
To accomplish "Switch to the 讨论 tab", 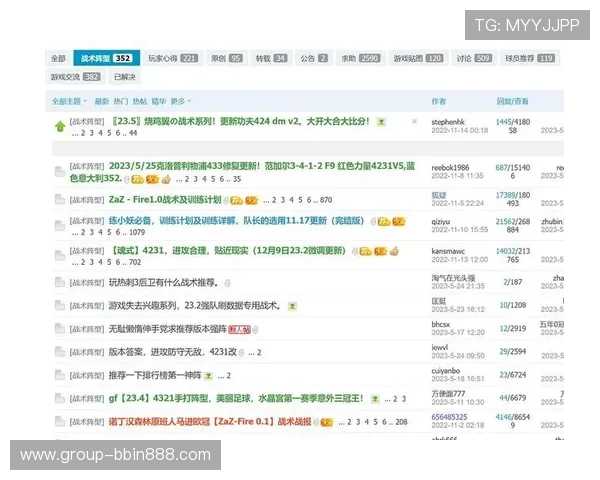I will pos(474,58).
